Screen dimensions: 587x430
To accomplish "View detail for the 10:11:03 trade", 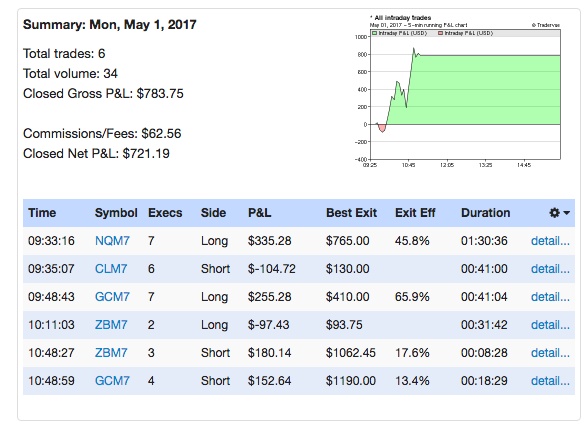I will (550, 324).
